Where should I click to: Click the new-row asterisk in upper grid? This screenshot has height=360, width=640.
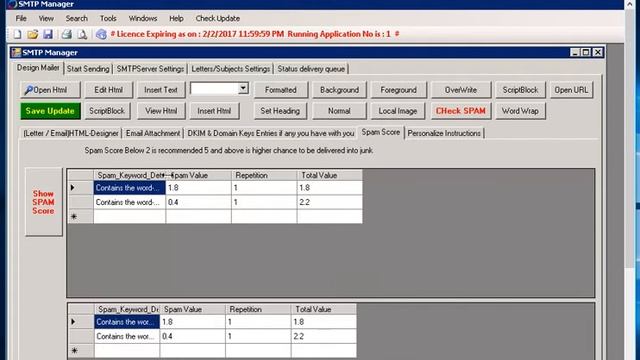74,216
